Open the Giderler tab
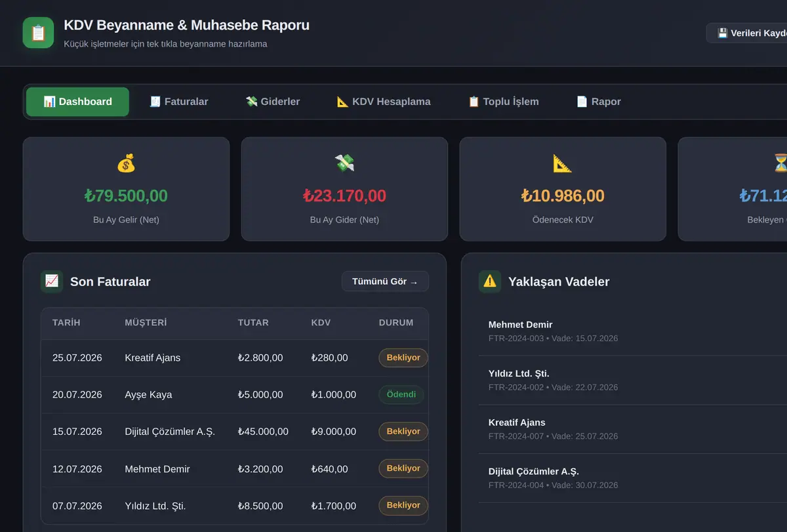The width and height of the screenshot is (787, 532). pos(273,102)
